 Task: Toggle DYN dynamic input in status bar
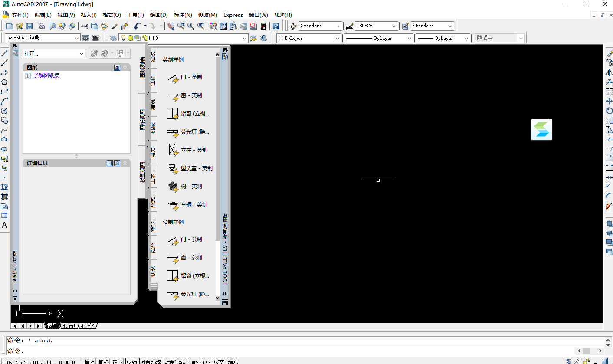point(207,361)
